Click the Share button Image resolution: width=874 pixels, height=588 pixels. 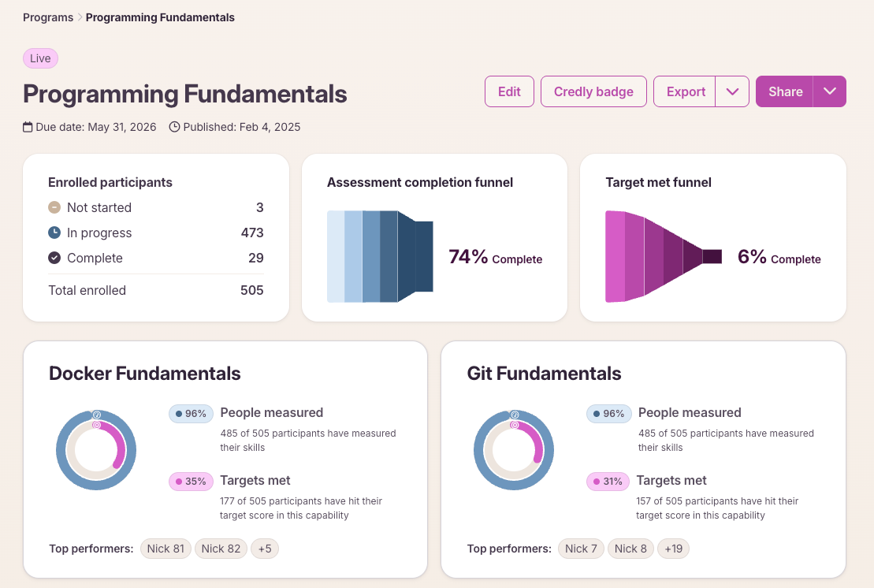click(785, 91)
